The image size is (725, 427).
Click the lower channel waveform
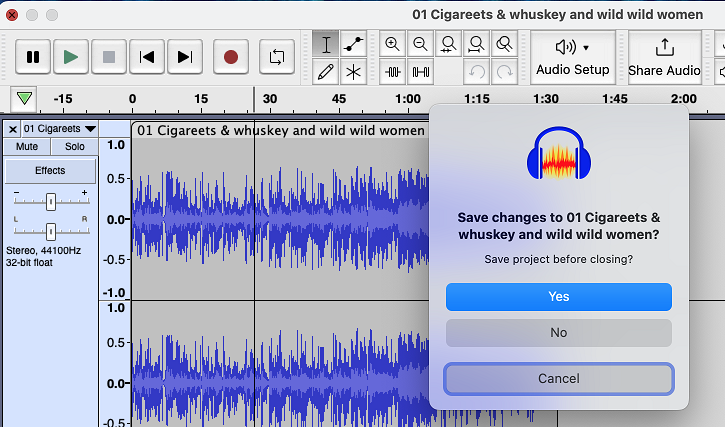(281, 365)
